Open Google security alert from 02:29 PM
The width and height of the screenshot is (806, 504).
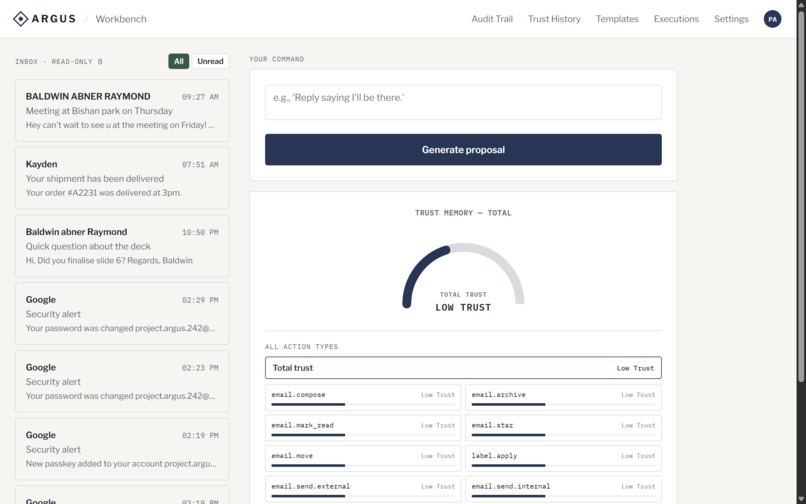pyautogui.click(x=122, y=314)
